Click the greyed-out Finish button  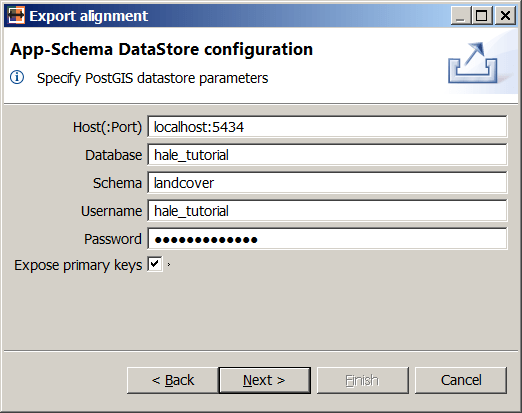tap(363, 380)
